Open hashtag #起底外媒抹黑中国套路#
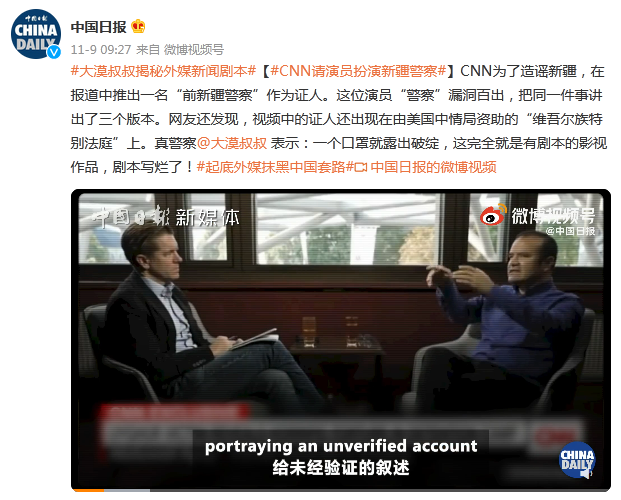This screenshot has width=621, height=500. [275, 167]
